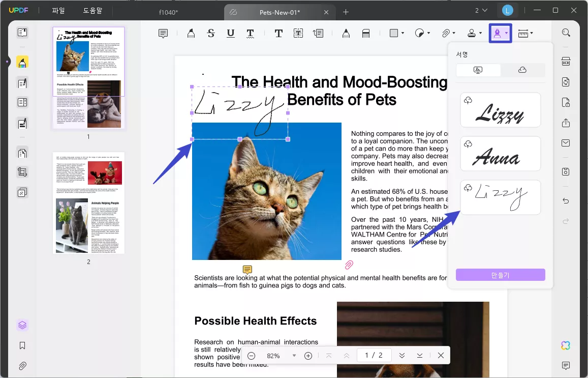Share the document via upload icon
The width and height of the screenshot is (588, 378).
566,123
